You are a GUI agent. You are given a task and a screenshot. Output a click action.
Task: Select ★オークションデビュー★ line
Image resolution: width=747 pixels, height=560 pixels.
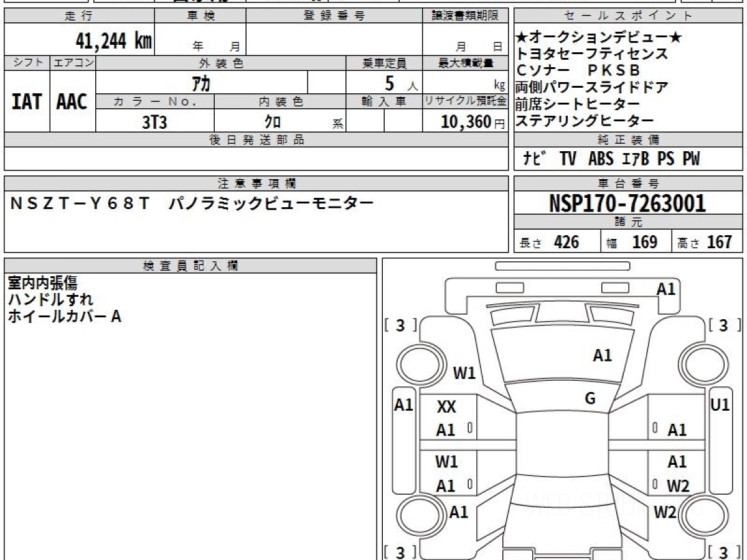pos(599,37)
